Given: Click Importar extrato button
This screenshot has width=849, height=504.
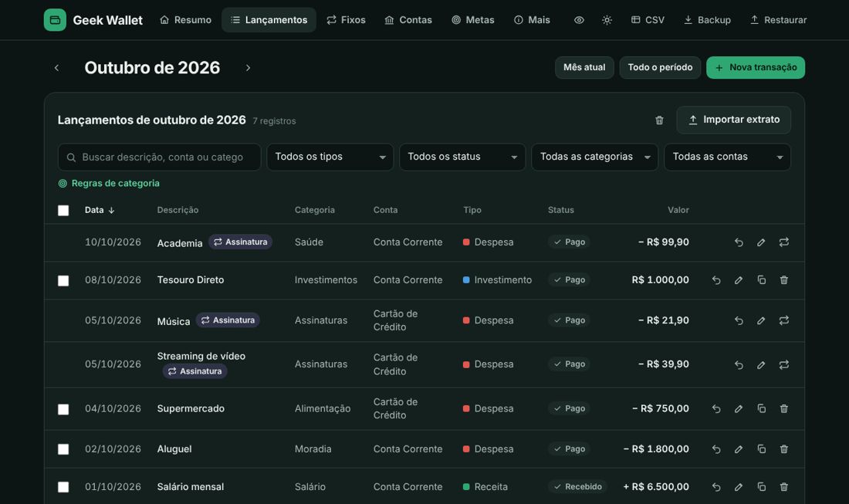Looking at the screenshot, I should (734, 120).
